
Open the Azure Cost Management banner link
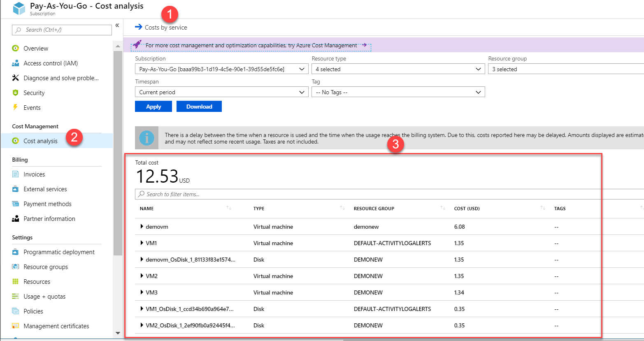click(251, 45)
